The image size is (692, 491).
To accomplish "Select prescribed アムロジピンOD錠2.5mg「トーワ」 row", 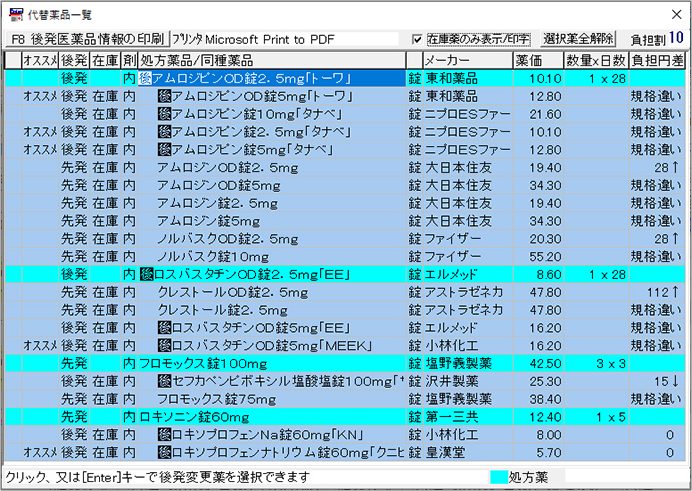I will tap(345, 79).
